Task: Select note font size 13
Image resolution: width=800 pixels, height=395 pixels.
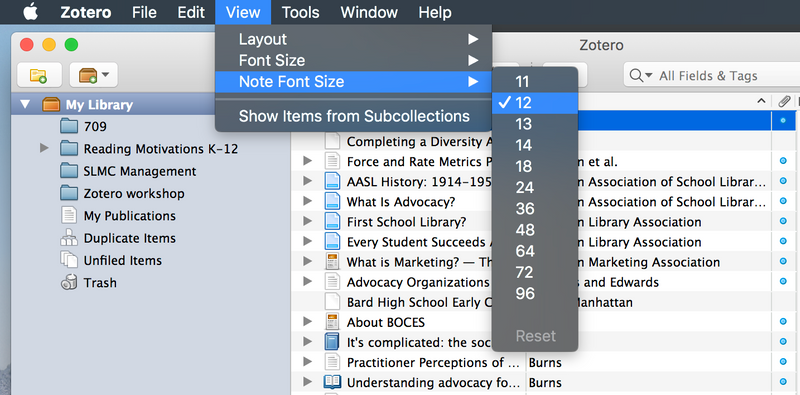Action: [535, 124]
